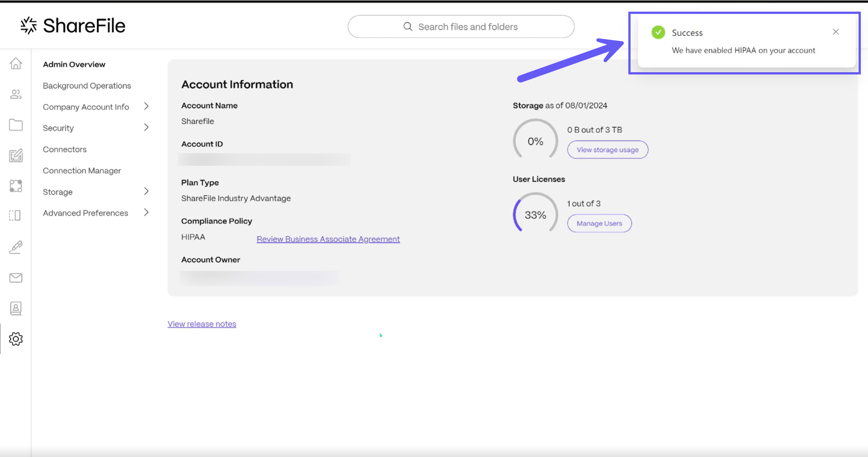Expand the Security chevron
The height and width of the screenshot is (457, 868).
pos(146,127)
